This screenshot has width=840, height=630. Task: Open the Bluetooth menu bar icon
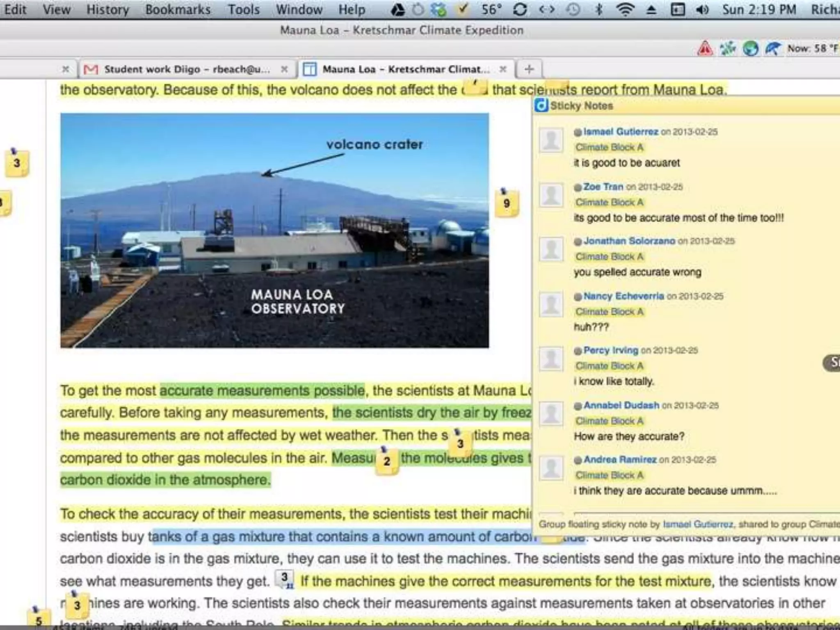click(x=599, y=9)
